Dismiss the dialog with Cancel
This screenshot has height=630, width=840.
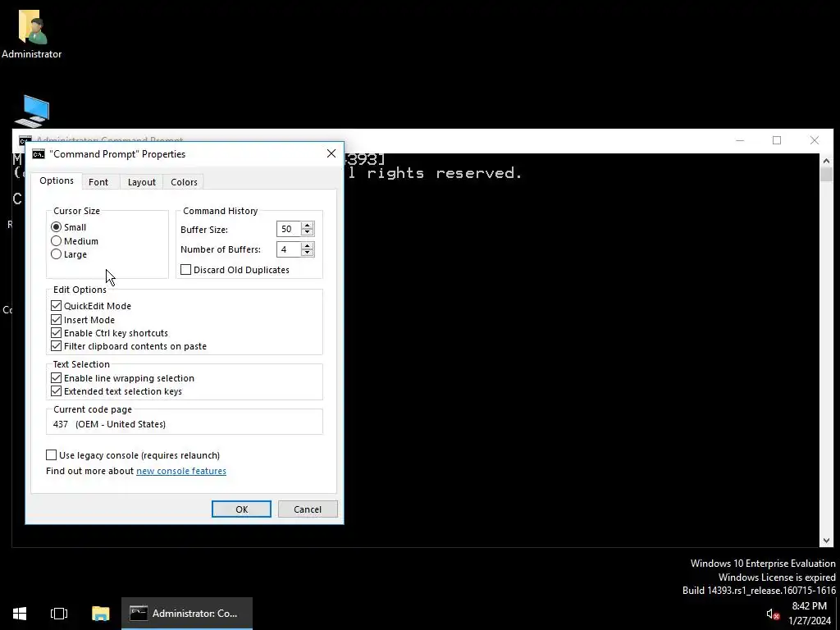[308, 509]
